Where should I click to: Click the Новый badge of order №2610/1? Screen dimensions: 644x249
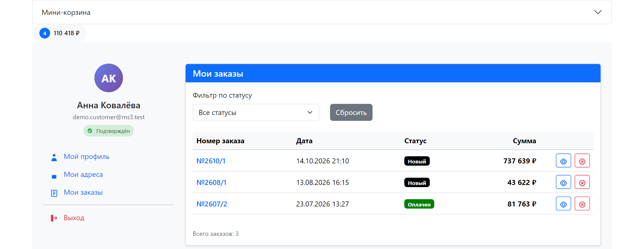click(417, 161)
